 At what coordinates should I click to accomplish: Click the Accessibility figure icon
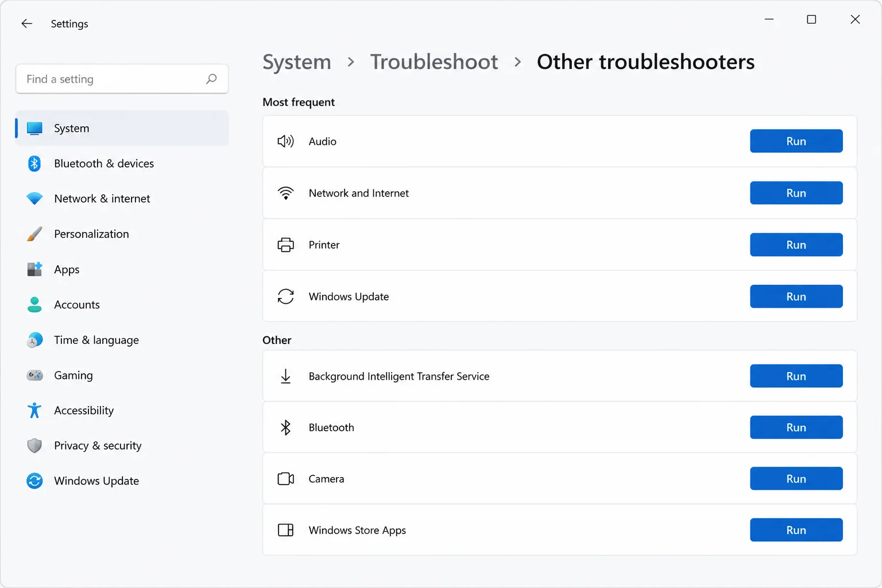pos(34,410)
